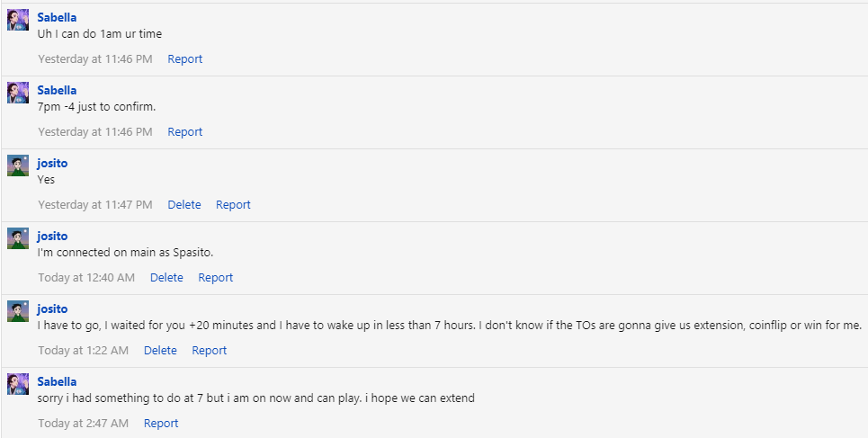
Task: Open Sabella's profile from the 1am message username
Action: (57, 17)
